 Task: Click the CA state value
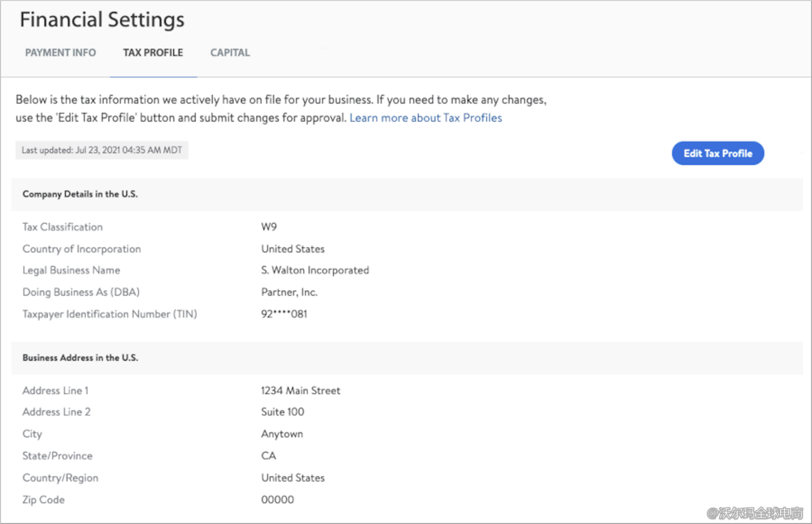[268, 456]
